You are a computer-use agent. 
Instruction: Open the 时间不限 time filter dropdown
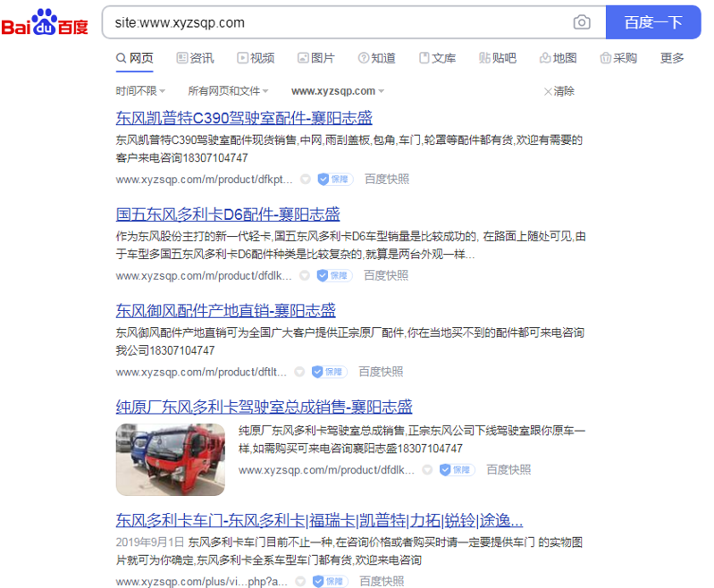(x=140, y=91)
